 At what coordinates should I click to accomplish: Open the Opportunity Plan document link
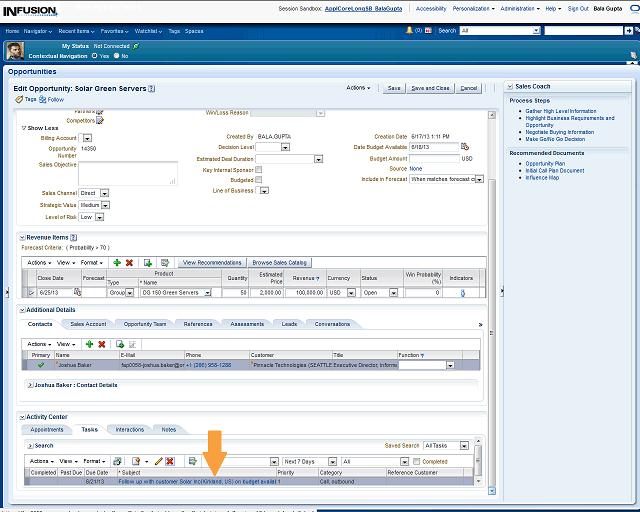point(545,163)
